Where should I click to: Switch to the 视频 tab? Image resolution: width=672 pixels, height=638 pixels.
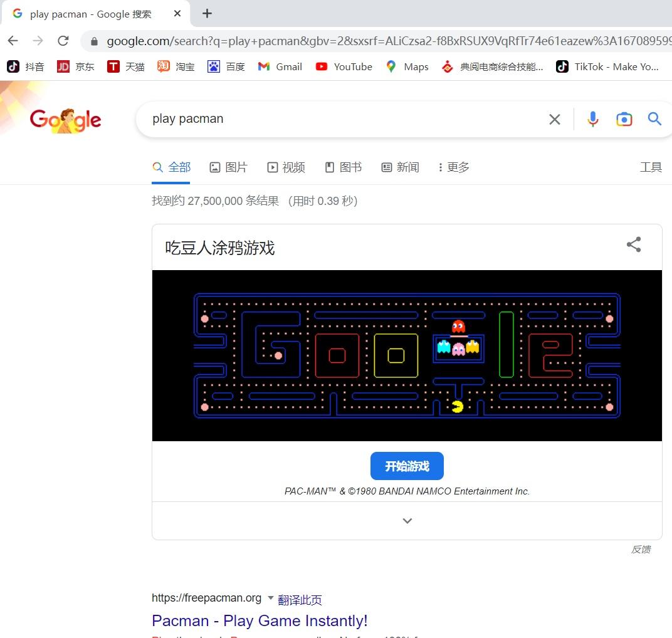[x=286, y=167]
